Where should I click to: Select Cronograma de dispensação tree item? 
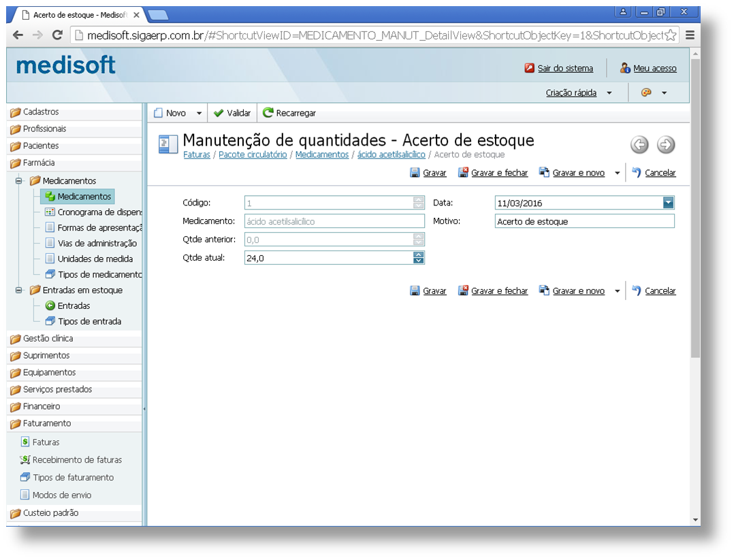click(x=94, y=212)
